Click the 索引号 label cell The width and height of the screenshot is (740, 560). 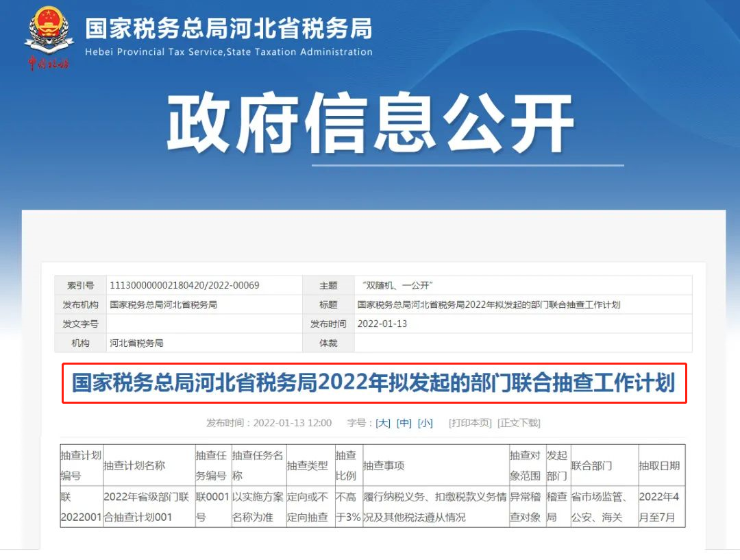pyautogui.click(x=81, y=285)
